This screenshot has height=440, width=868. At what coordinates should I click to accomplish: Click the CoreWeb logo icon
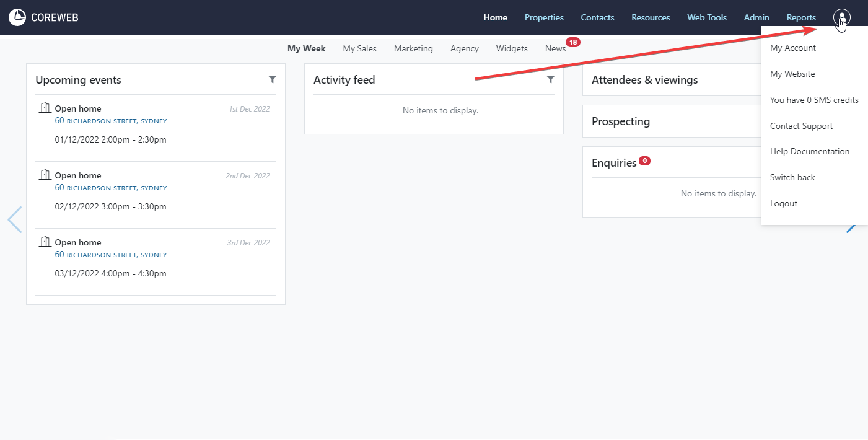coord(17,17)
